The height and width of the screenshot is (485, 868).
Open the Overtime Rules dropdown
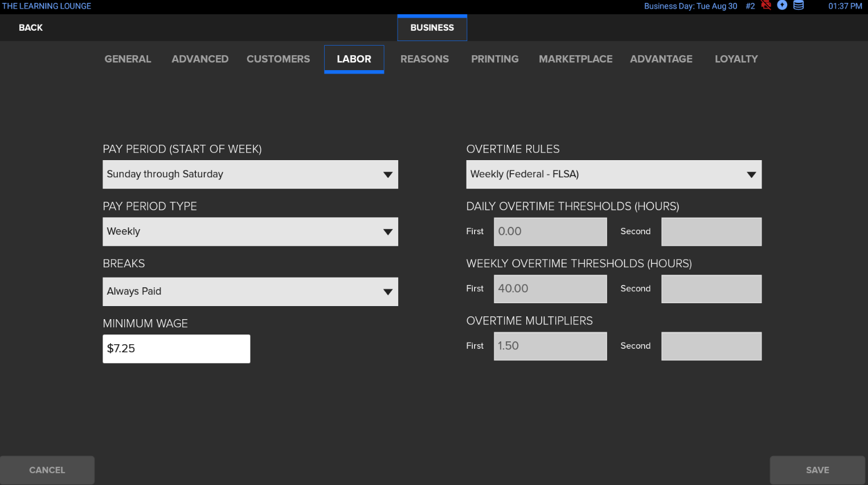pos(614,174)
